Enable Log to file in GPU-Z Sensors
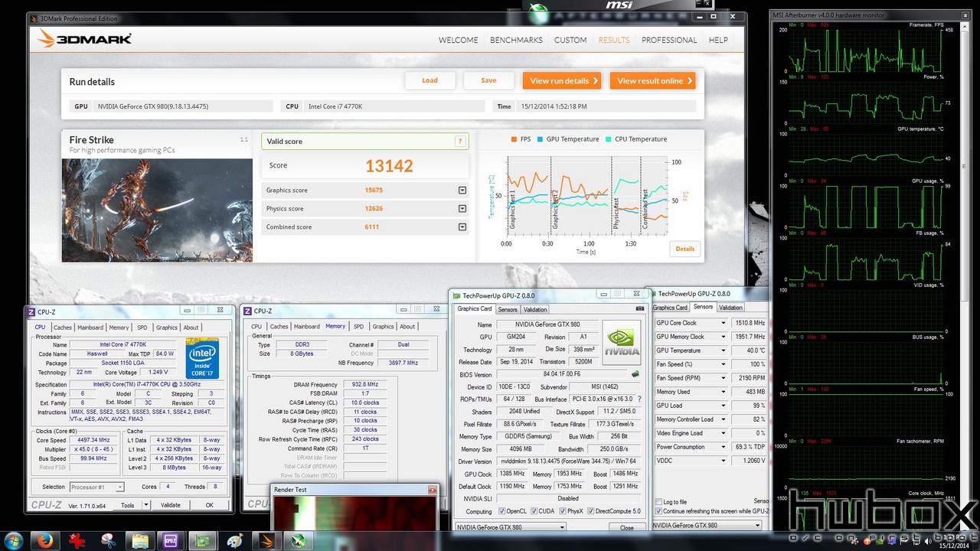The image size is (980, 551). point(659,502)
